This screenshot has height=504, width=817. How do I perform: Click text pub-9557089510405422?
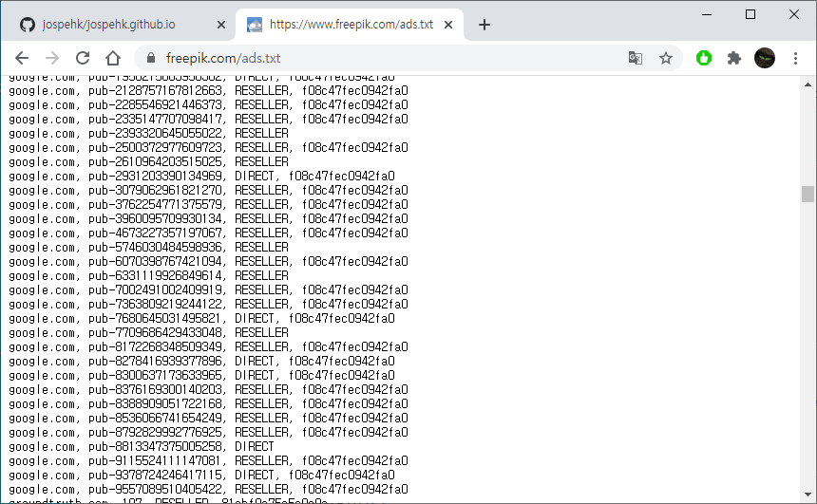click(157, 489)
